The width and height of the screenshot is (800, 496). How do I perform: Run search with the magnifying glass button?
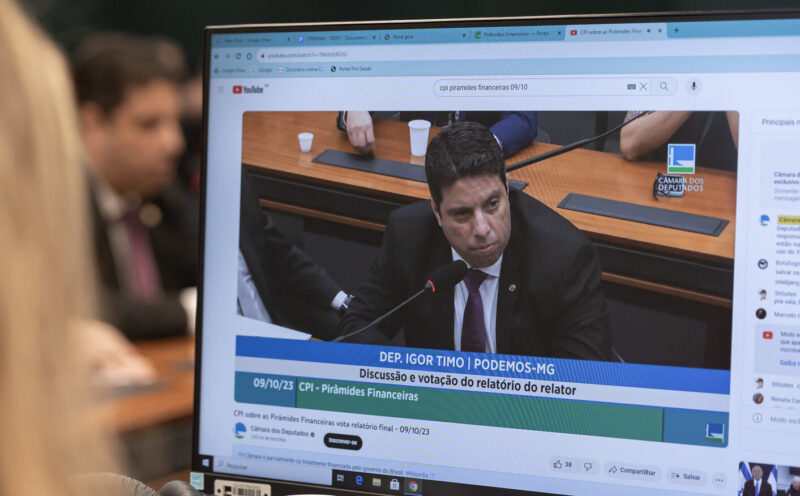point(664,86)
